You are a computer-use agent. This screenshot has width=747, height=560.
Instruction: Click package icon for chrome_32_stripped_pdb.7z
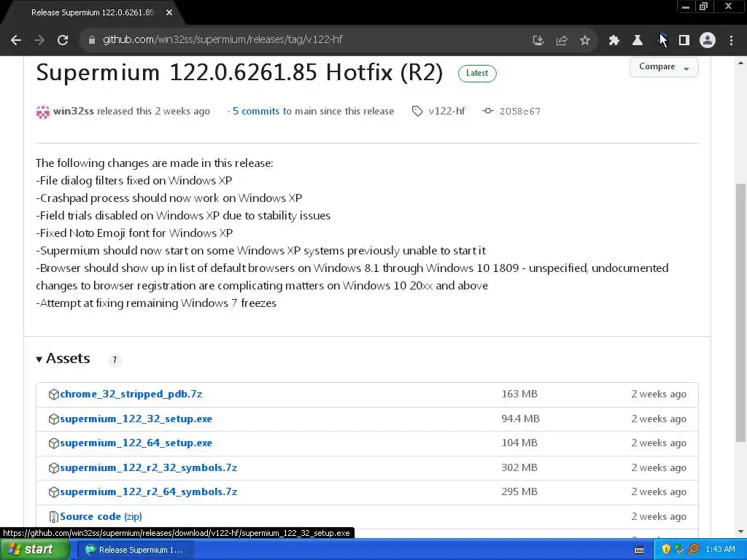pos(54,394)
